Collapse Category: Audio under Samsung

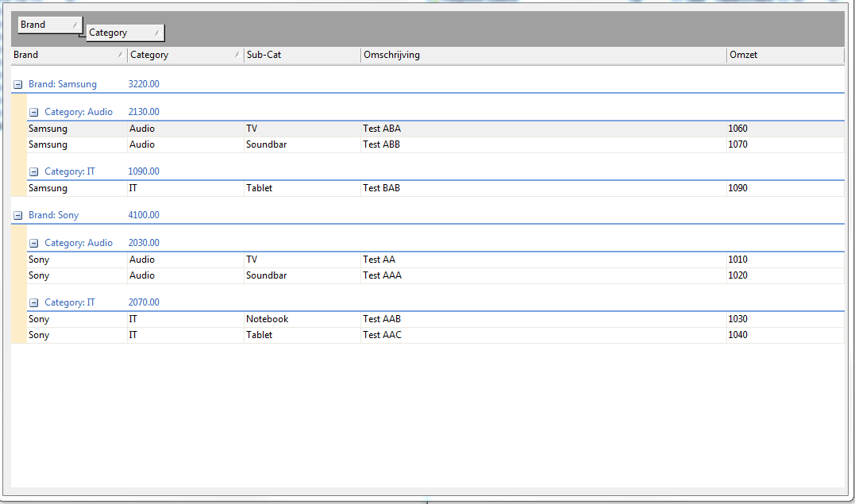(x=34, y=112)
